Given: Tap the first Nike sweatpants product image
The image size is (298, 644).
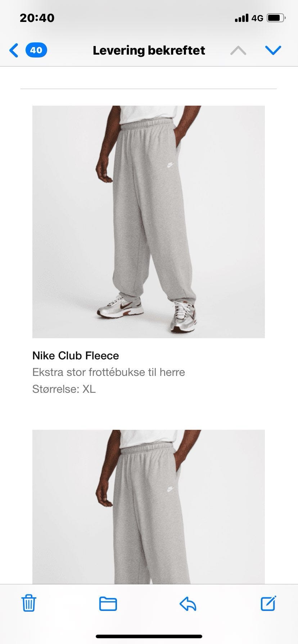Looking at the screenshot, I should [149, 222].
